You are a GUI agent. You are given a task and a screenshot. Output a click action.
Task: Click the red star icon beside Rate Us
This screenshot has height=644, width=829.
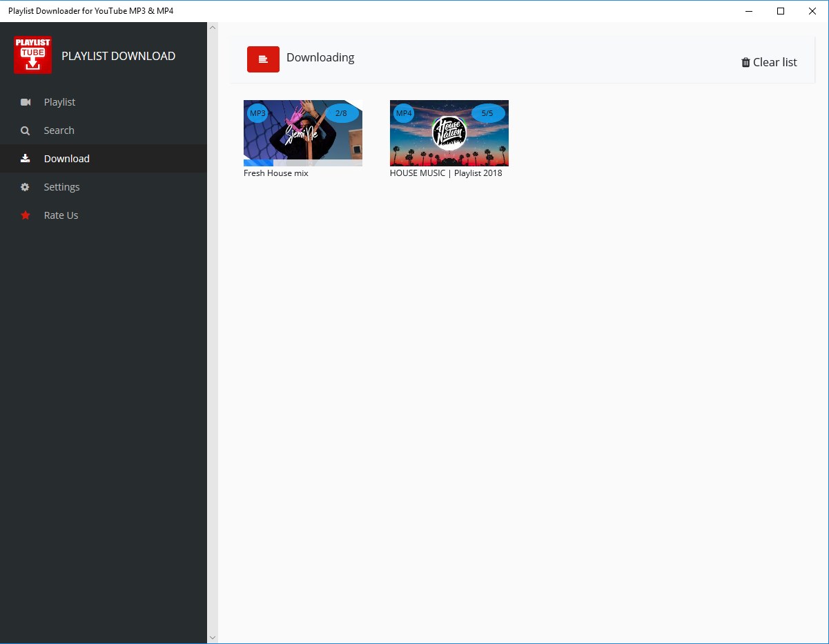[x=26, y=215]
